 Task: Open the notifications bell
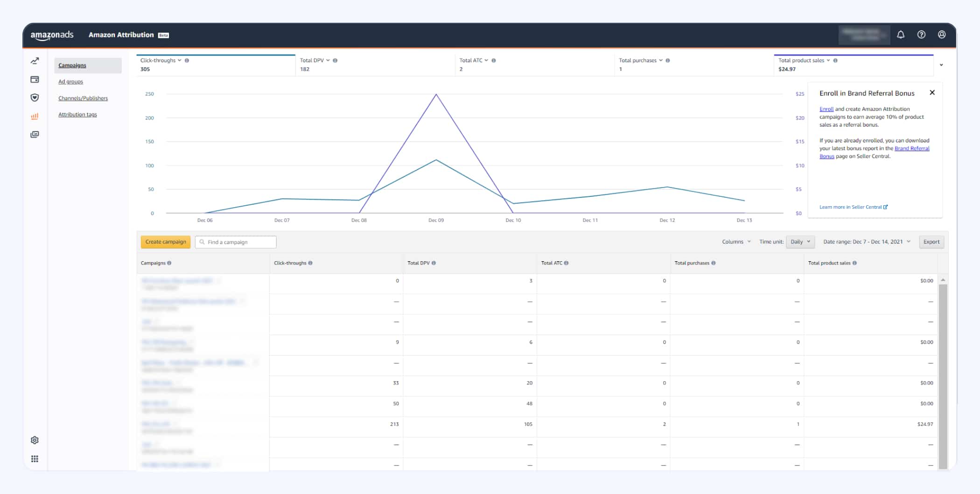(901, 35)
